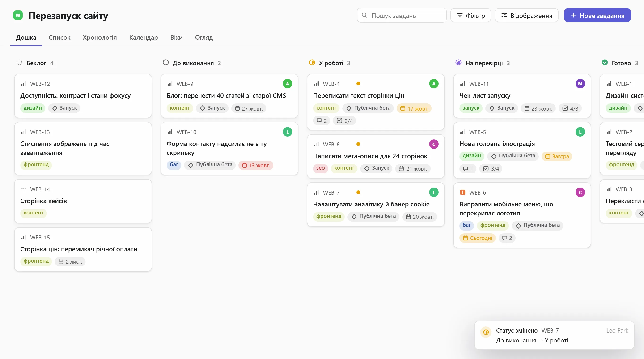Screen dimensions: 644x359
Task: Open the Фільтр filter menu
Action: click(x=471, y=15)
